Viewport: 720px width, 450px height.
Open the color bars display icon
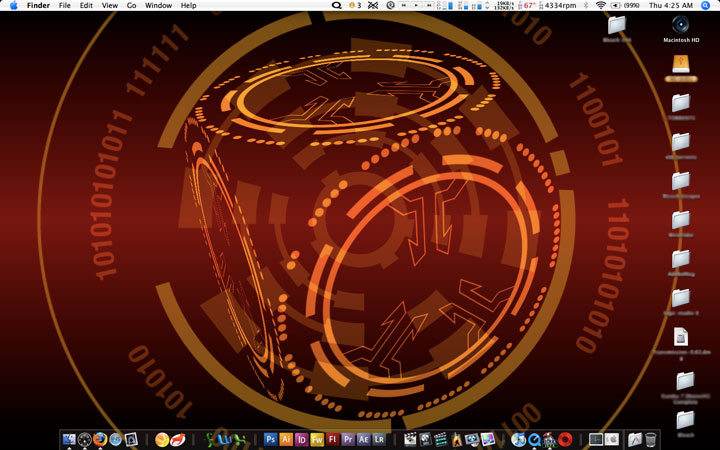coord(488,439)
